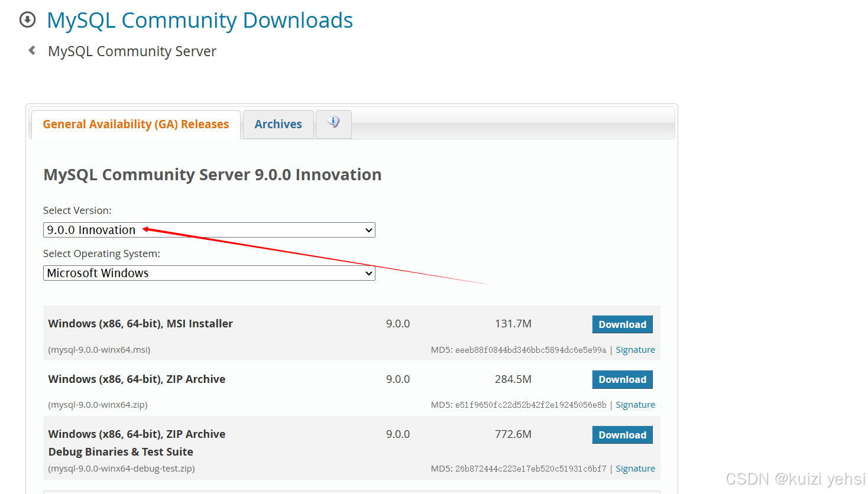Click the "Debug Binaries & Test Suite" text
The image size is (868, 494).
coord(121,451)
